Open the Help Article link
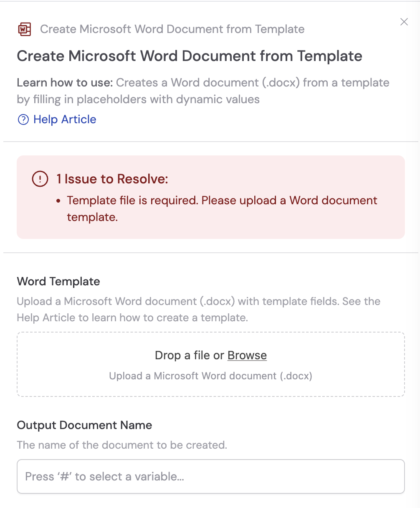Image resolution: width=420 pixels, height=508 pixels. (x=64, y=119)
